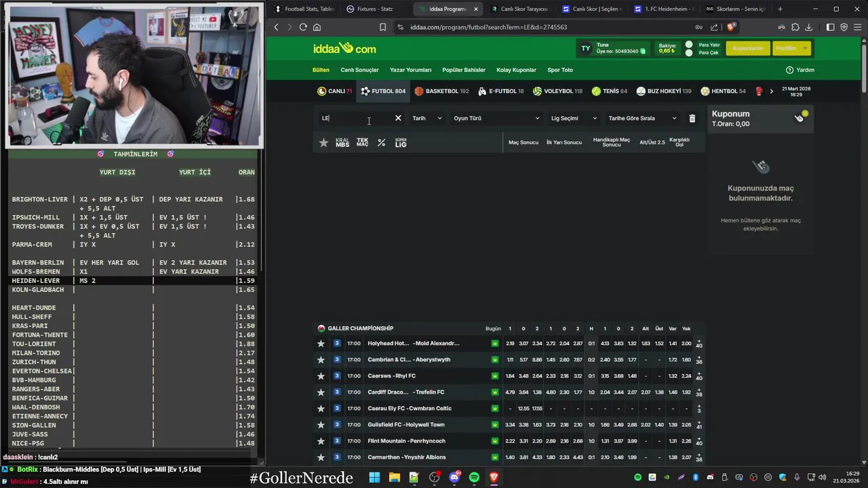Image resolution: width=868 pixels, height=488 pixels.
Task: Click the trash icon to reset filters
Action: (692, 118)
